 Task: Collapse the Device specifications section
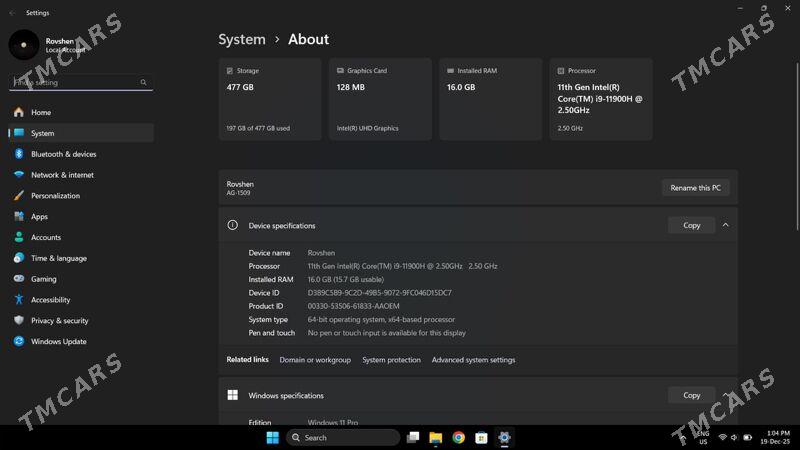(x=725, y=225)
